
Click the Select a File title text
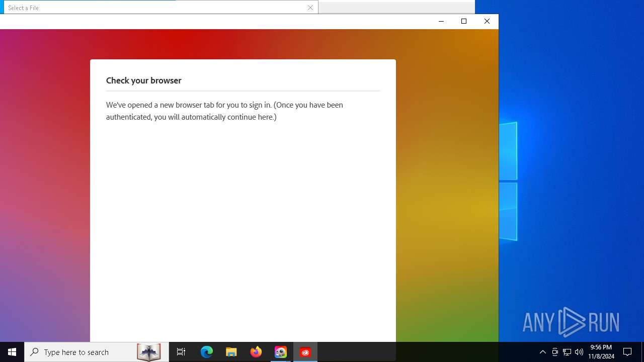tap(23, 8)
